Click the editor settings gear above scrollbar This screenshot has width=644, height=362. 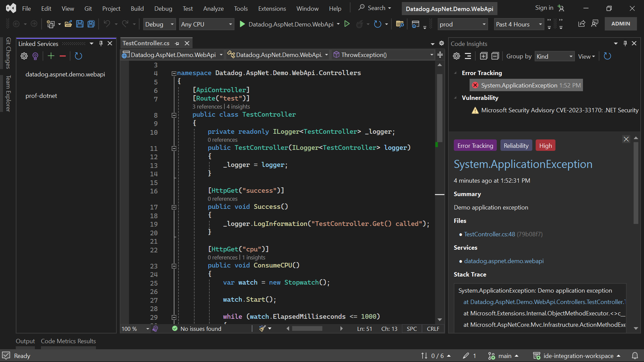[x=441, y=43]
